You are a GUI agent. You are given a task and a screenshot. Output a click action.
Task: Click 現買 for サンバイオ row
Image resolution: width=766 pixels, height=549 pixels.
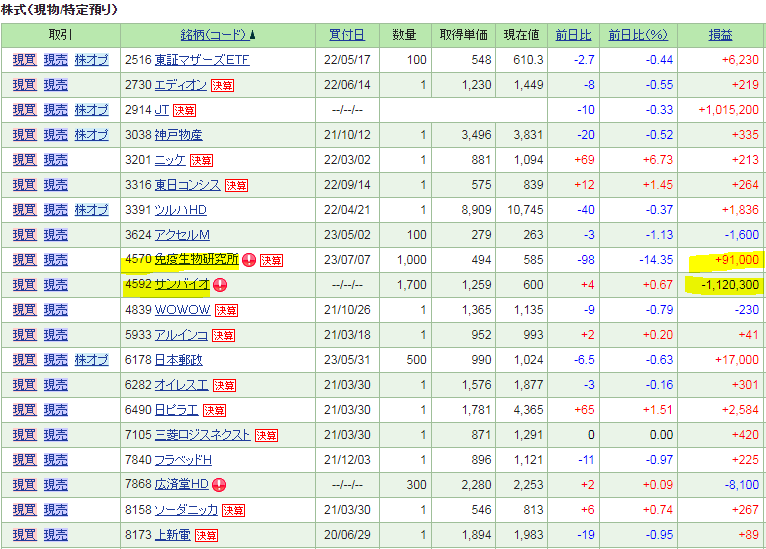(x=24, y=285)
